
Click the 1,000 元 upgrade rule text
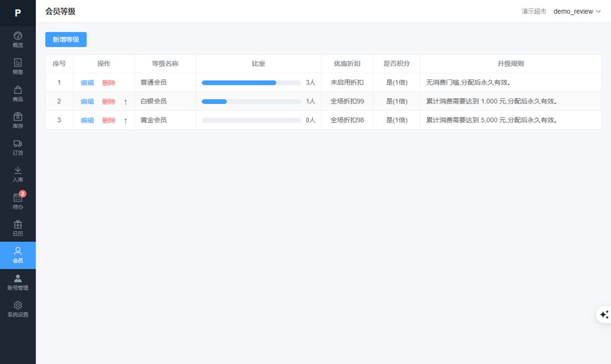[x=493, y=101]
